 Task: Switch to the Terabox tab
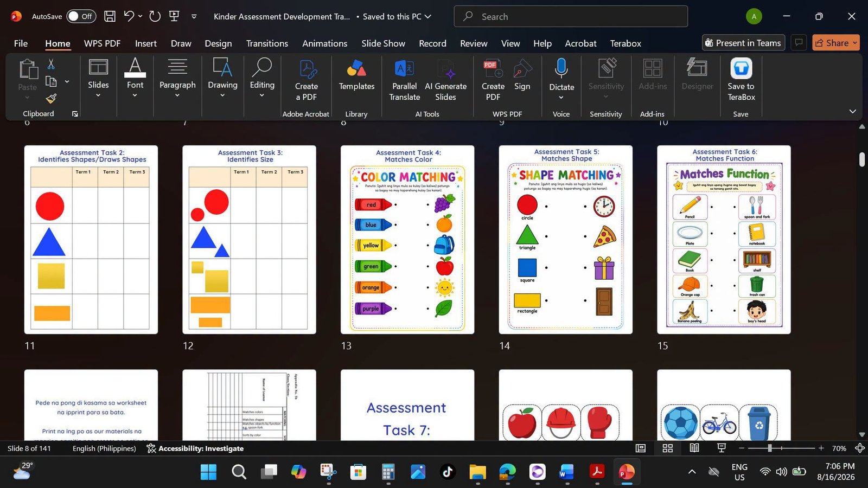(x=626, y=43)
